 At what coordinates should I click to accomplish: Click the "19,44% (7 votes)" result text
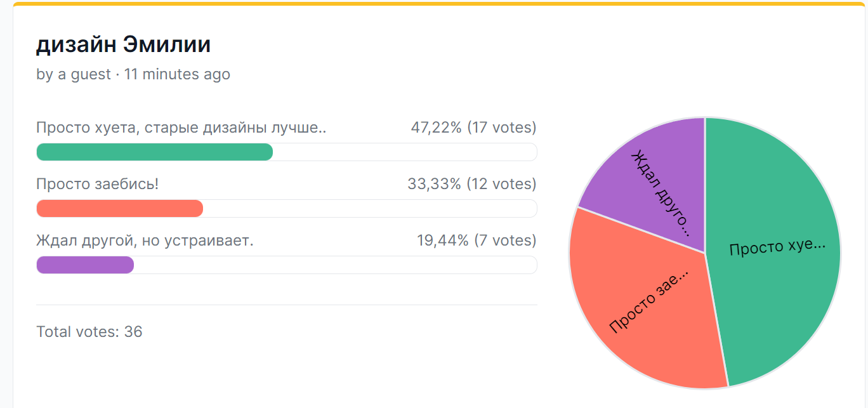coord(476,240)
